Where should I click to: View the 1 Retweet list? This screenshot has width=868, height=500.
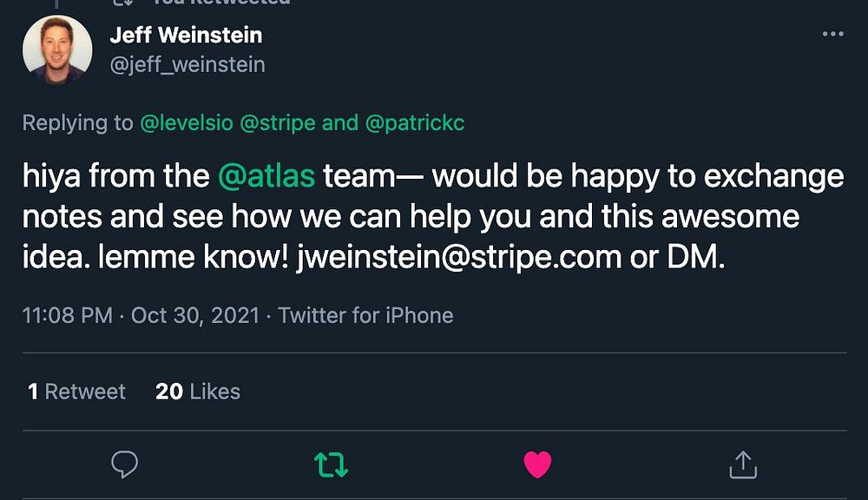76,391
